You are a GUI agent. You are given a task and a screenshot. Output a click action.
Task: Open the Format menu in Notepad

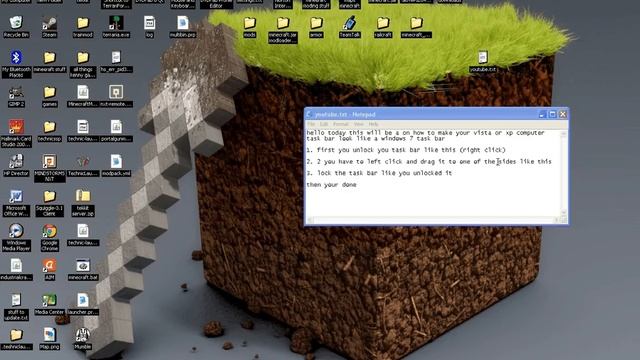click(x=340, y=124)
